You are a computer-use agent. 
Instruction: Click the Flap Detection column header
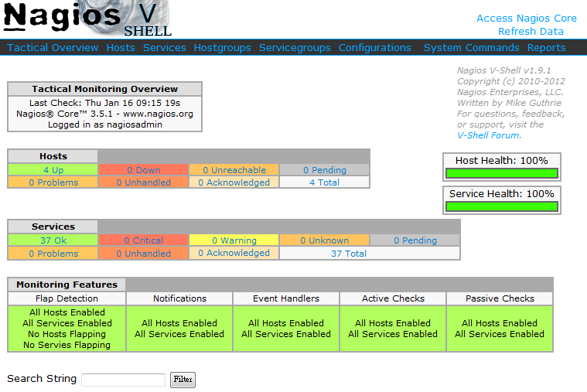pyautogui.click(x=67, y=298)
